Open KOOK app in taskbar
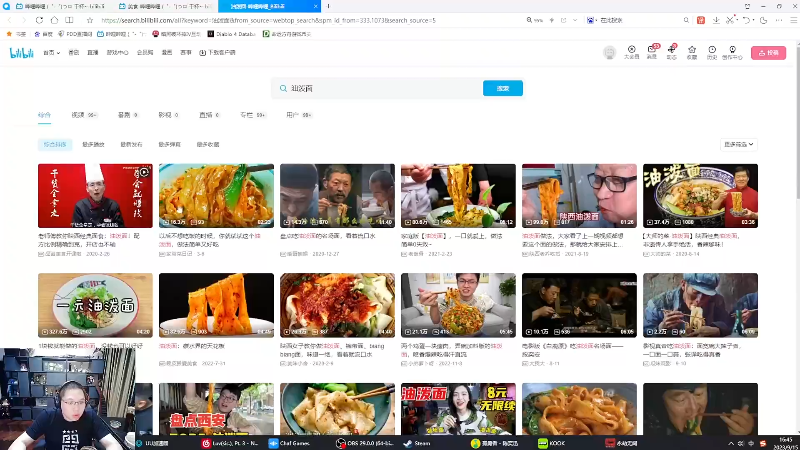 [552, 443]
